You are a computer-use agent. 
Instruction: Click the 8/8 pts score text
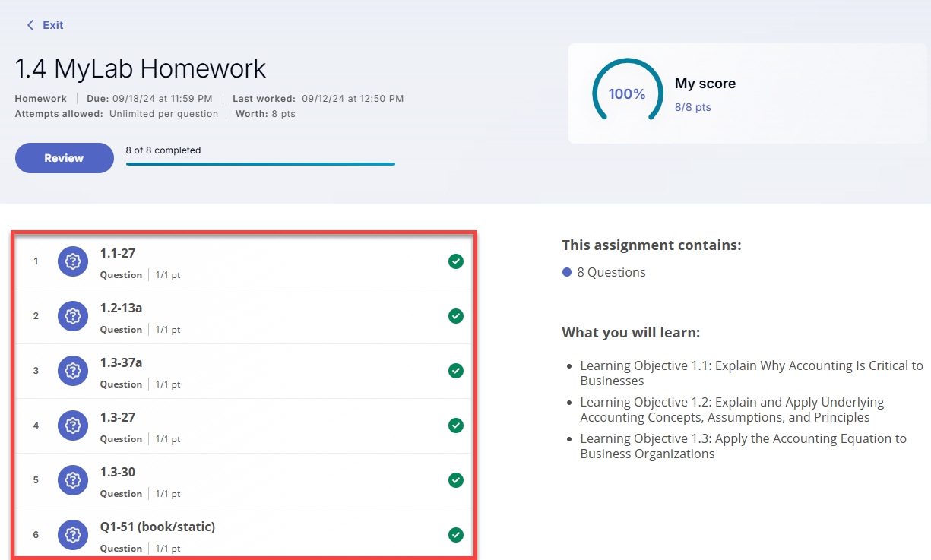[693, 107]
